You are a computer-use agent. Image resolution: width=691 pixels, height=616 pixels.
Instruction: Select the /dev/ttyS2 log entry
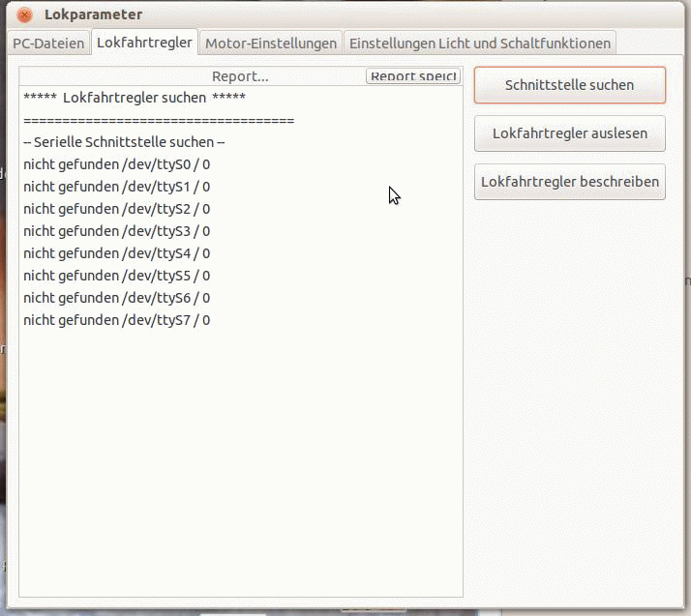[117, 209]
